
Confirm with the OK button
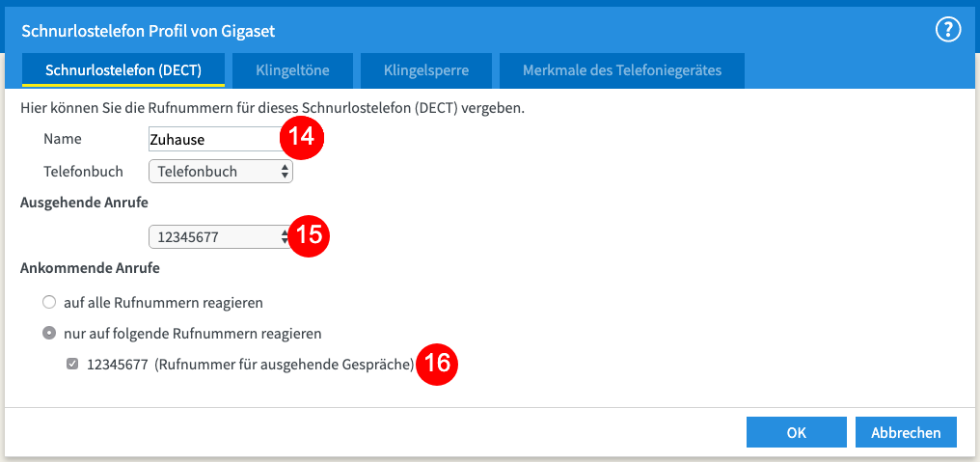797,433
